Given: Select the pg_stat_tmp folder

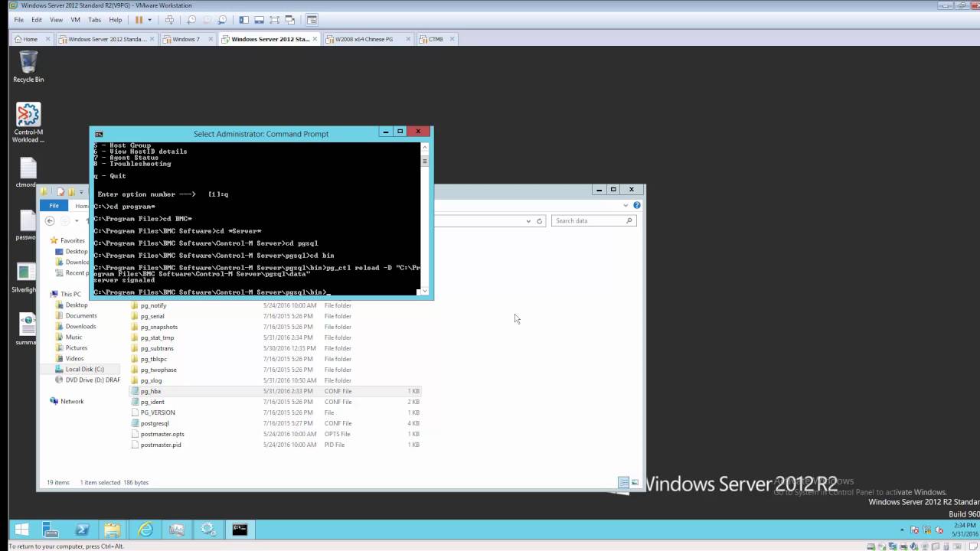Looking at the screenshot, I should click(276, 337).
